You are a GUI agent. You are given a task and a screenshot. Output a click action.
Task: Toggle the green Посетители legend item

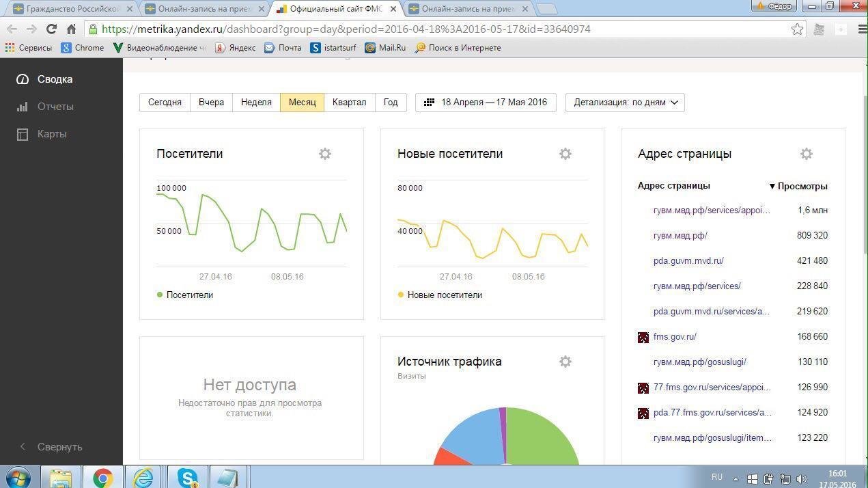pyautogui.click(x=185, y=295)
